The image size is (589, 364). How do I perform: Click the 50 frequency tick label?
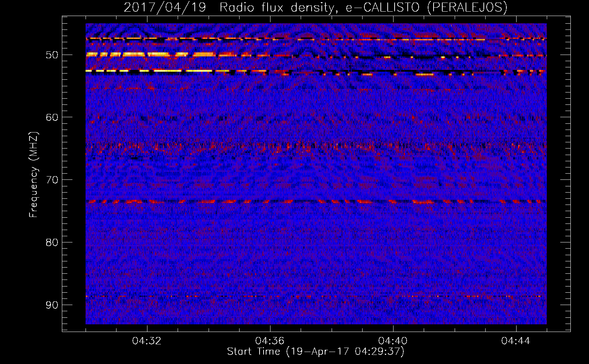52,55
